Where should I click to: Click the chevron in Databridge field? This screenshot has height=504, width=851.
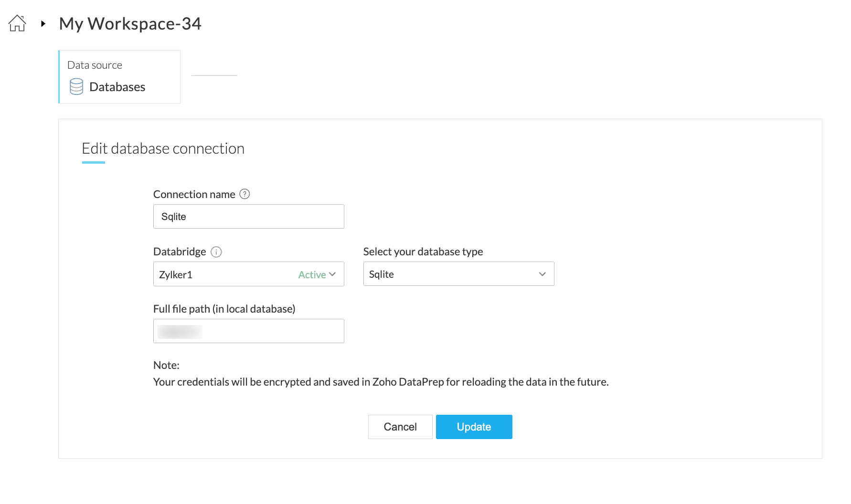pos(333,274)
